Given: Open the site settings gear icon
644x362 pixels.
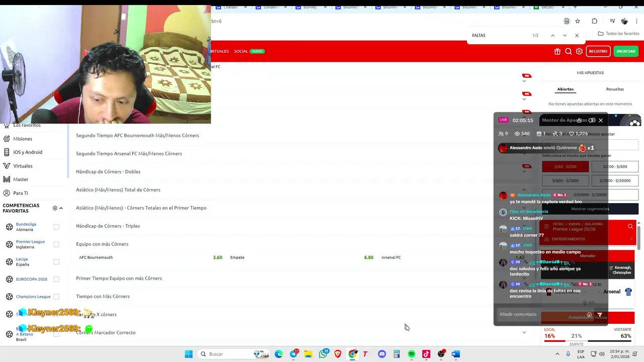Looking at the screenshot, I should (579, 51).
